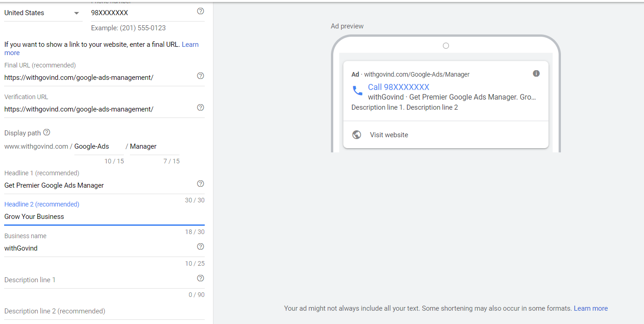Open the United States country dropdown
The width and height of the screenshot is (644, 324).
(x=43, y=12)
